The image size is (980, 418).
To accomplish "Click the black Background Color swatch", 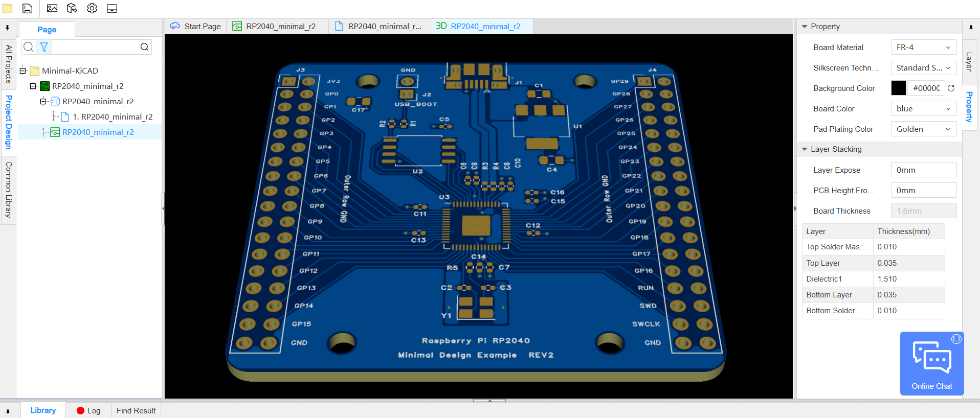I will 898,88.
